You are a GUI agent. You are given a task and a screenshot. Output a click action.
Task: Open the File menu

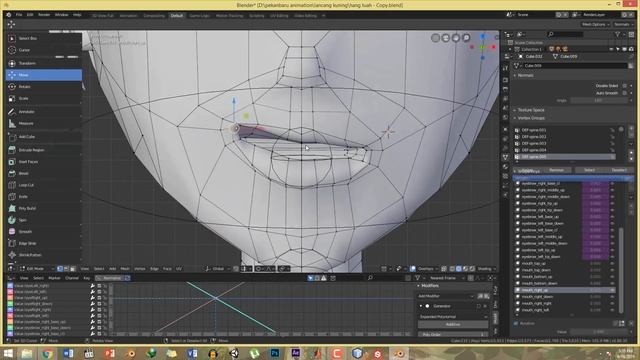click(x=19, y=15)
